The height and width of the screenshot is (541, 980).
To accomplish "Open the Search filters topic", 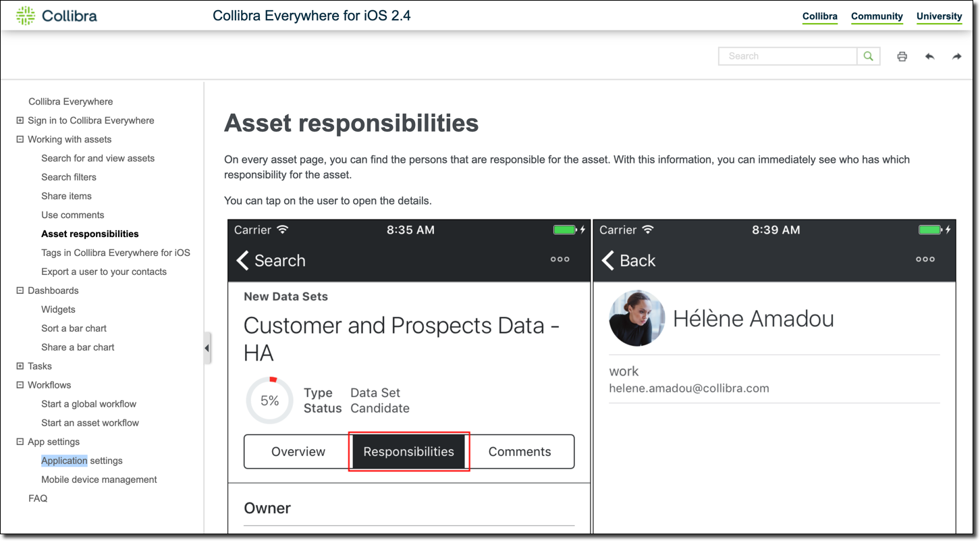I will pyautogui.click(x=69, y=178).
